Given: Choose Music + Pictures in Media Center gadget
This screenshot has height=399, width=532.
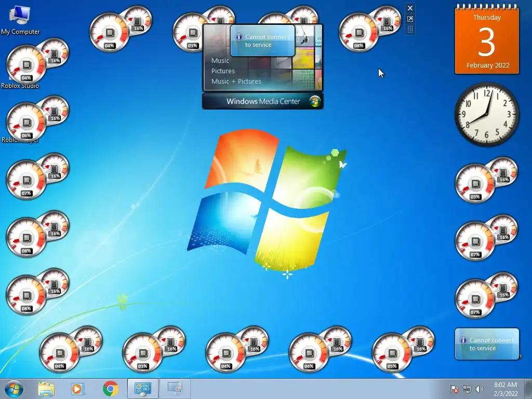Looking at the screenshot, I should click(x=236, y=82).
